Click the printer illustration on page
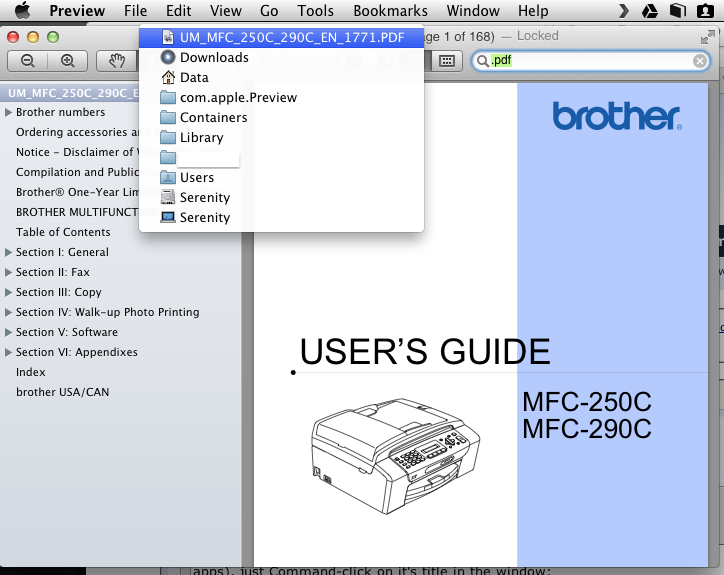 tap(395, 456)
